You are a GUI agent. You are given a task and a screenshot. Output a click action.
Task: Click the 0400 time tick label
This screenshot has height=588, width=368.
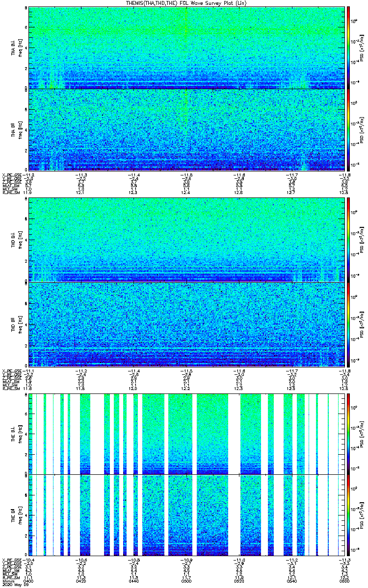pos(29,581)
